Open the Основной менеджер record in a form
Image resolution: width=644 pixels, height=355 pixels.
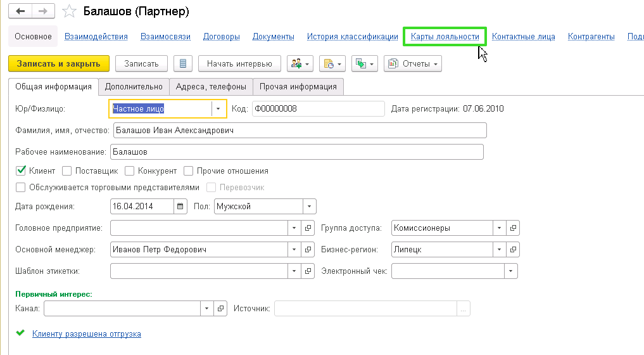coord(308,249)
